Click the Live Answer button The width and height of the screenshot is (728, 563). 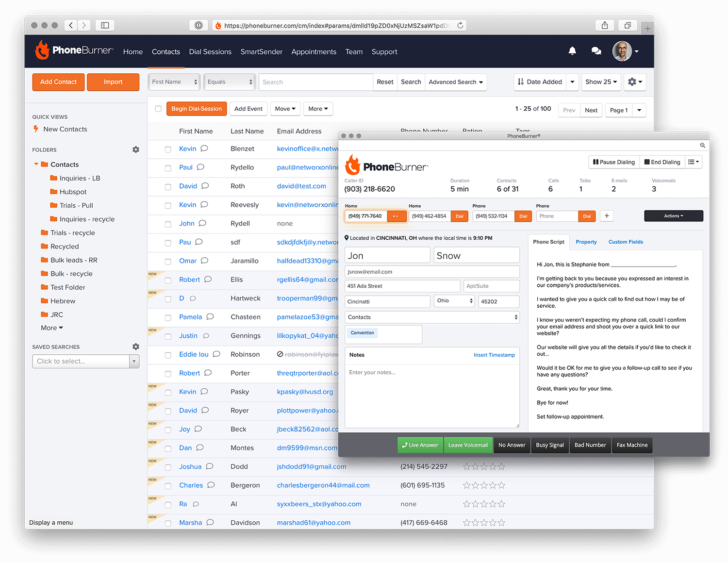pos(420,445)
